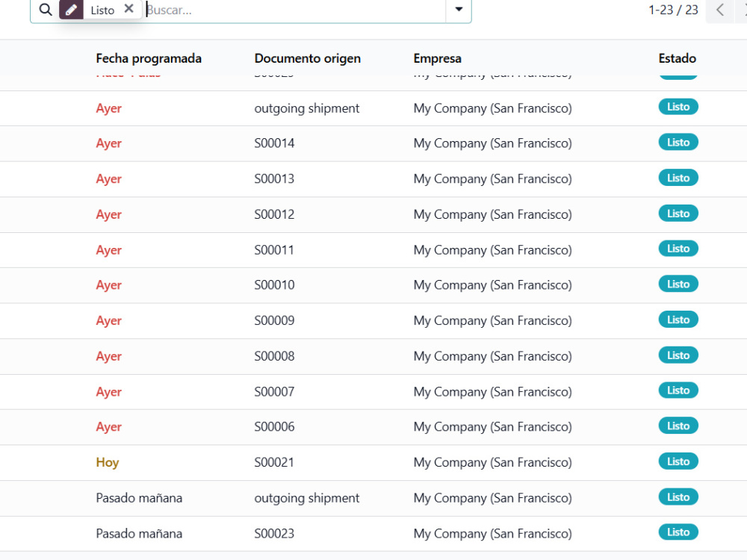
Task: Click Listo status badge in S00021 row
Action: 678,461
